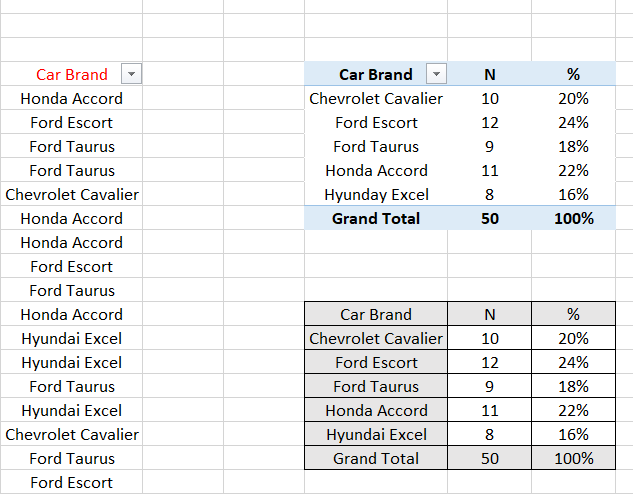633x494 pixels.
Task: Click the gray table N header cell
Action: [x=489, y=314]
